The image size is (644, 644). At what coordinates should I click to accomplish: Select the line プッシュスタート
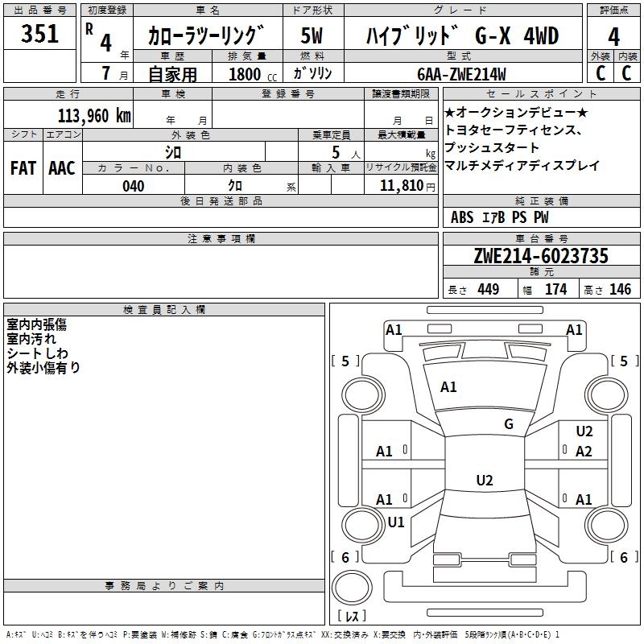[492, 147]
